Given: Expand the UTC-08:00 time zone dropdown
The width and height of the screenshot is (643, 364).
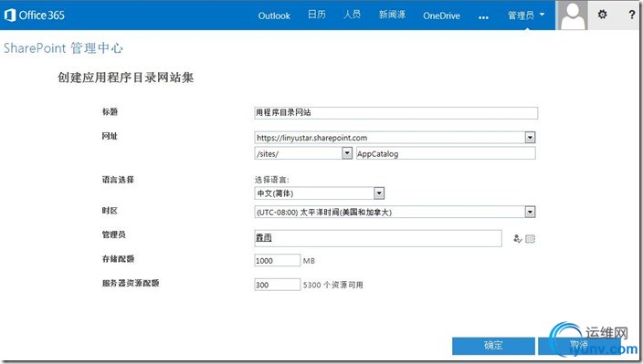Looking at the screenshot, I should point(530,212).
